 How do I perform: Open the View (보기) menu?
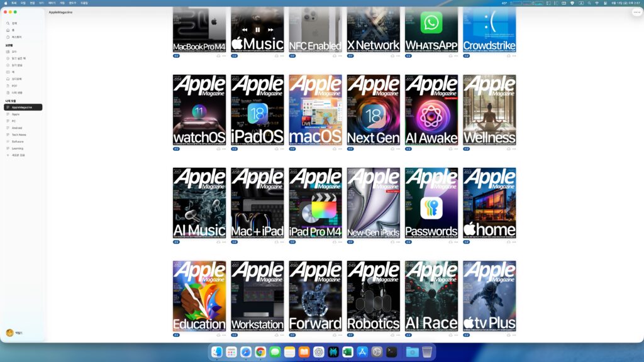click(42, 3)
